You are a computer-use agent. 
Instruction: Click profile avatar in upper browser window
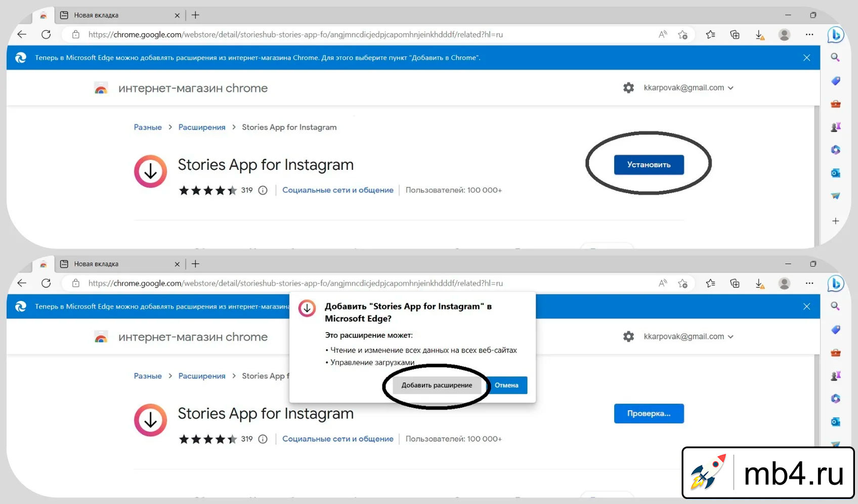(785, 34)
